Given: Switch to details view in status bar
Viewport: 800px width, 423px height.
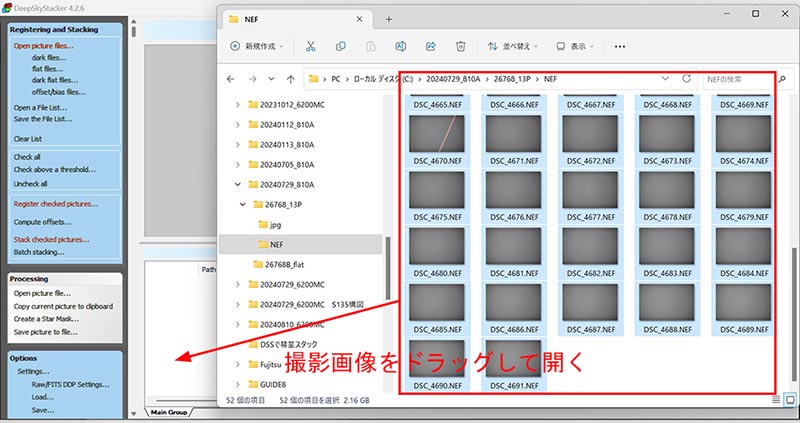Looking at the screenshot, I should tap(776, 400).
